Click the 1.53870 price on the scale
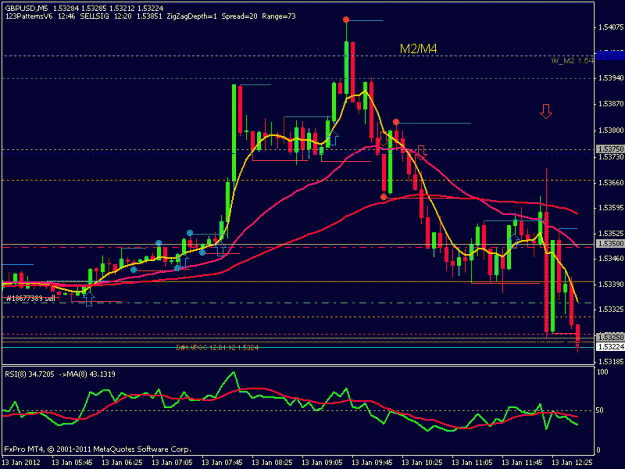This screenshot has width=625, height=469. click(x=611, y=104)
